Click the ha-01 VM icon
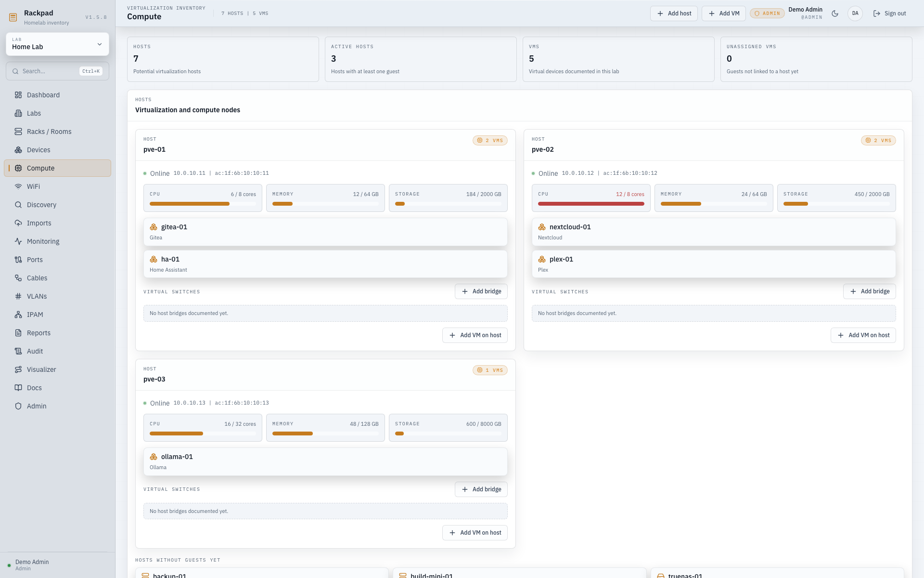Screen dimensions: 924x578 click(x=154, y=259)
